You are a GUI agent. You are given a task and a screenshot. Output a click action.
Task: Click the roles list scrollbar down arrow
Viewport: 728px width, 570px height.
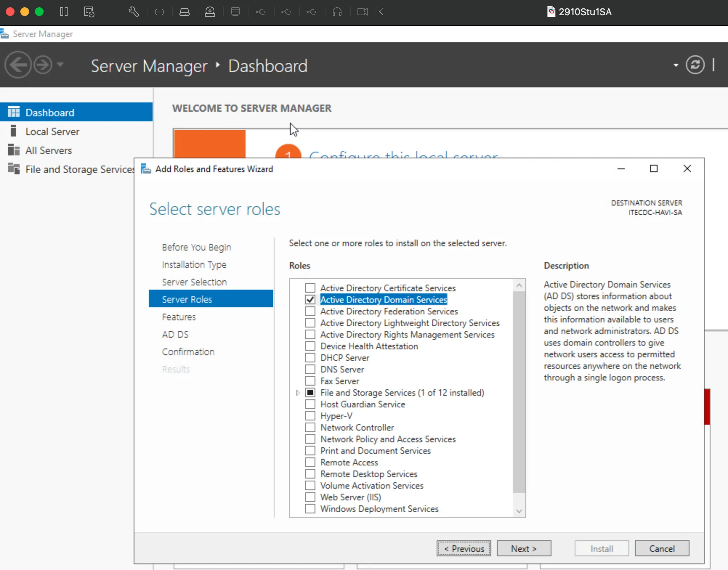519,511
